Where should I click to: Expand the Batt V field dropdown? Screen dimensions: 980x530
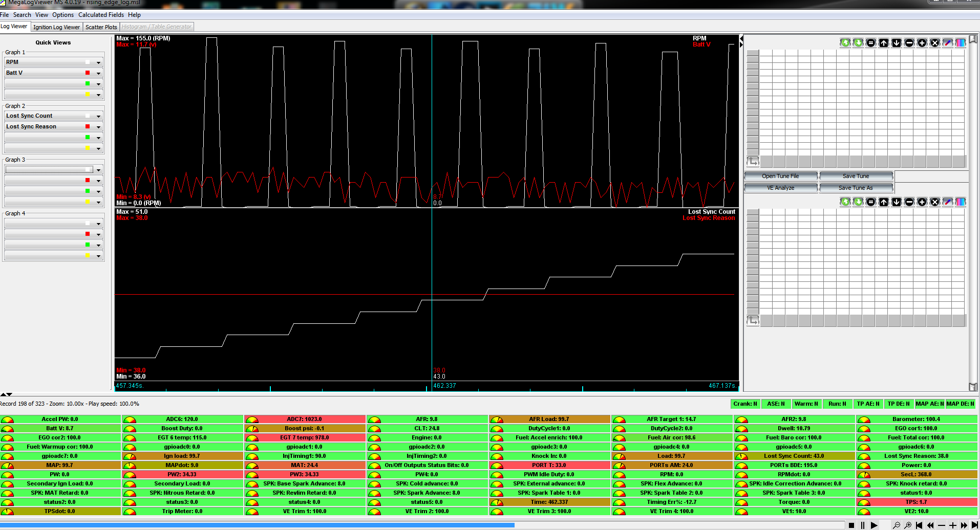(x=98, y=73)
